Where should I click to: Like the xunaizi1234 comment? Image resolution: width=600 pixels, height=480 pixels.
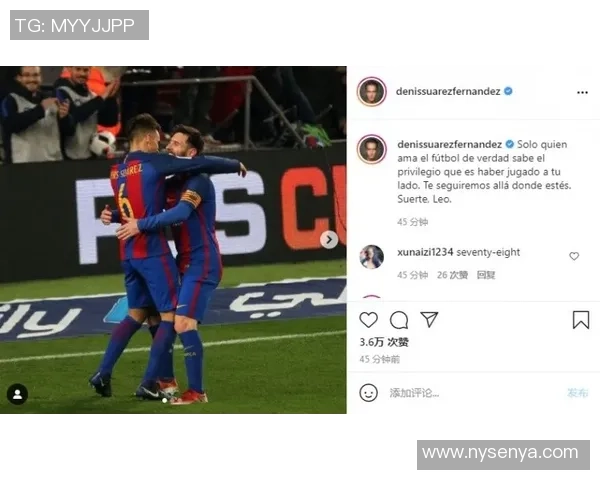click(574, 256)
